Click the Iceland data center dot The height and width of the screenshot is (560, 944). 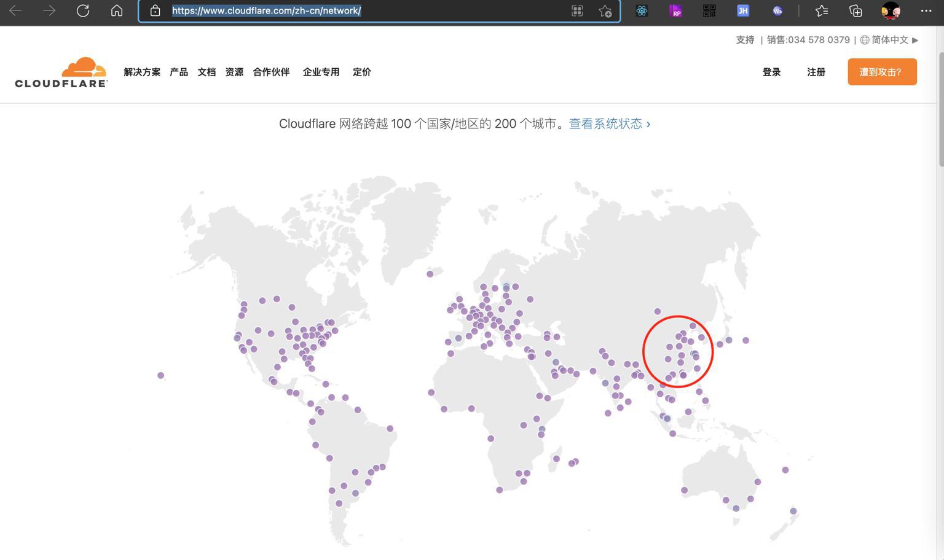point(430,274)
